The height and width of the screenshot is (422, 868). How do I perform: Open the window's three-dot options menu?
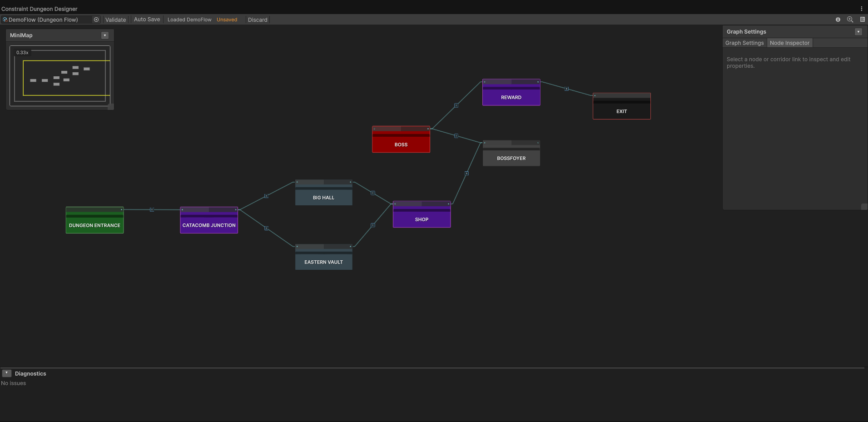861,9
